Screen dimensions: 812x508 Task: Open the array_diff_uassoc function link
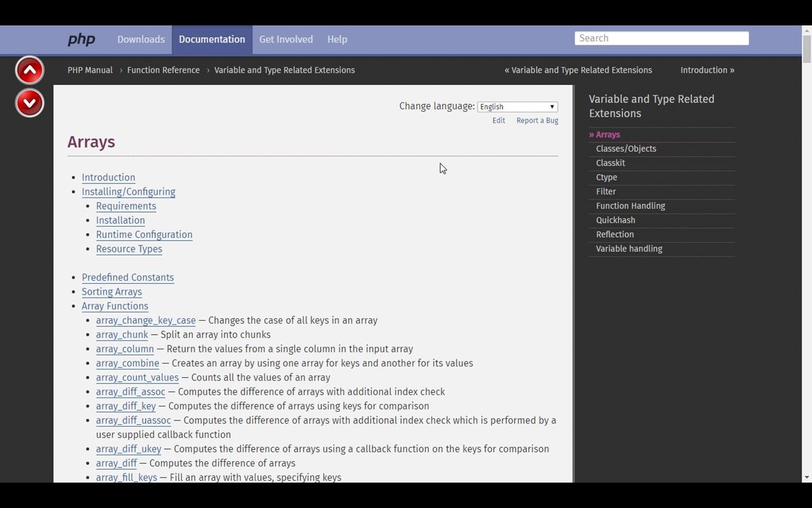(x=133, y=420)
